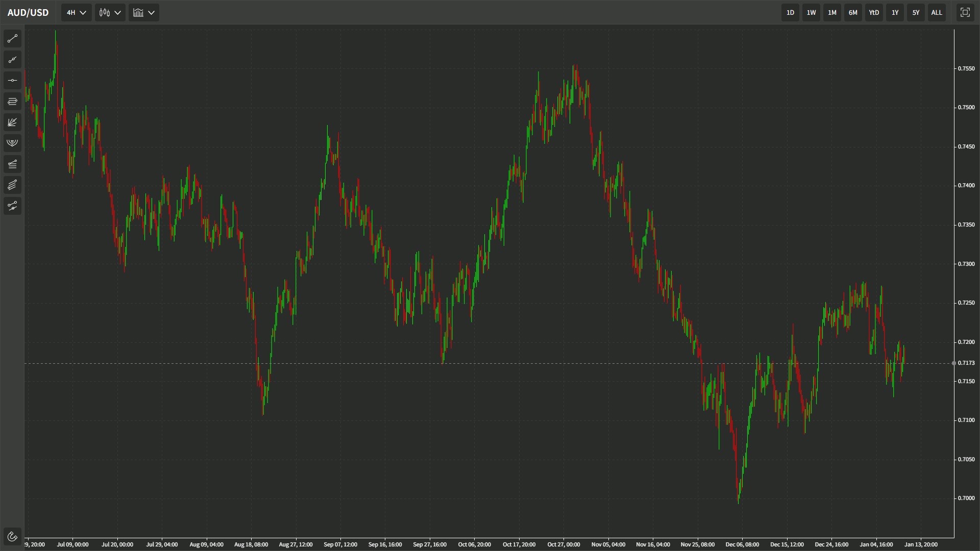Click the 0.7173 current price marker

966,363
